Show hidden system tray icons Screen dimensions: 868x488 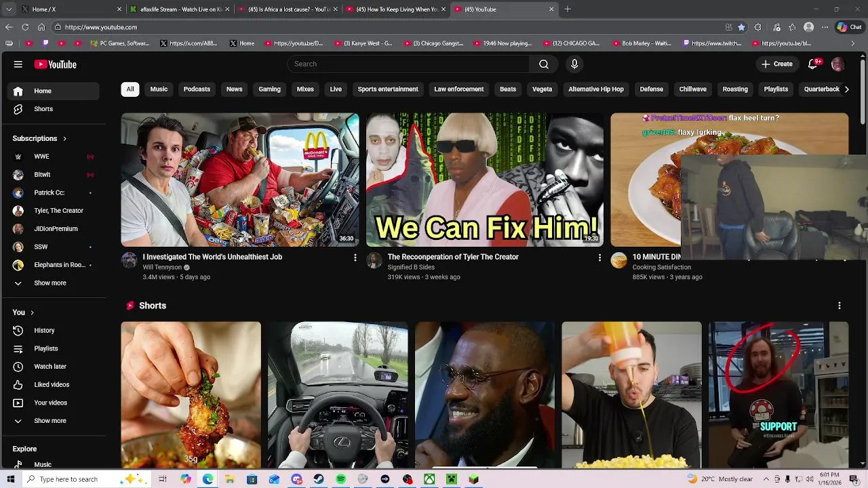tap(766, 479)
